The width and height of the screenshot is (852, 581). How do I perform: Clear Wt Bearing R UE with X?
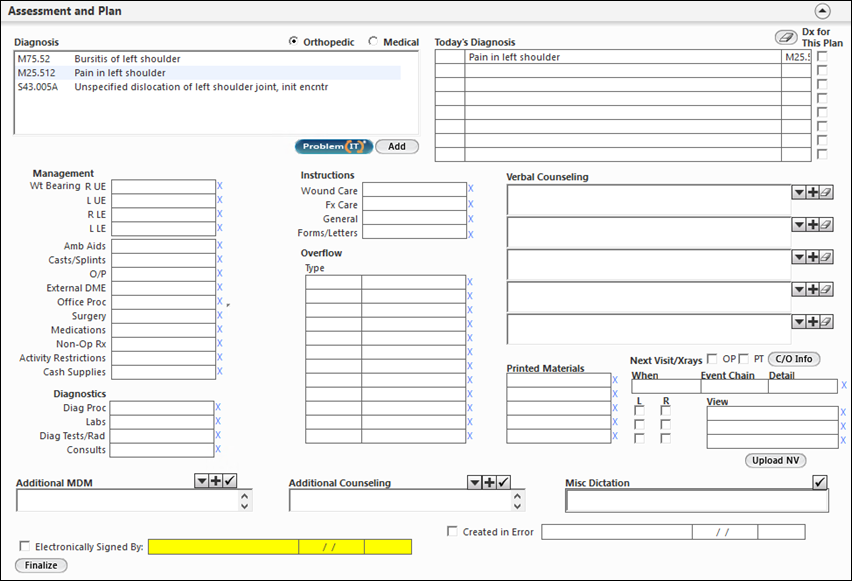[x=220, y=186]
